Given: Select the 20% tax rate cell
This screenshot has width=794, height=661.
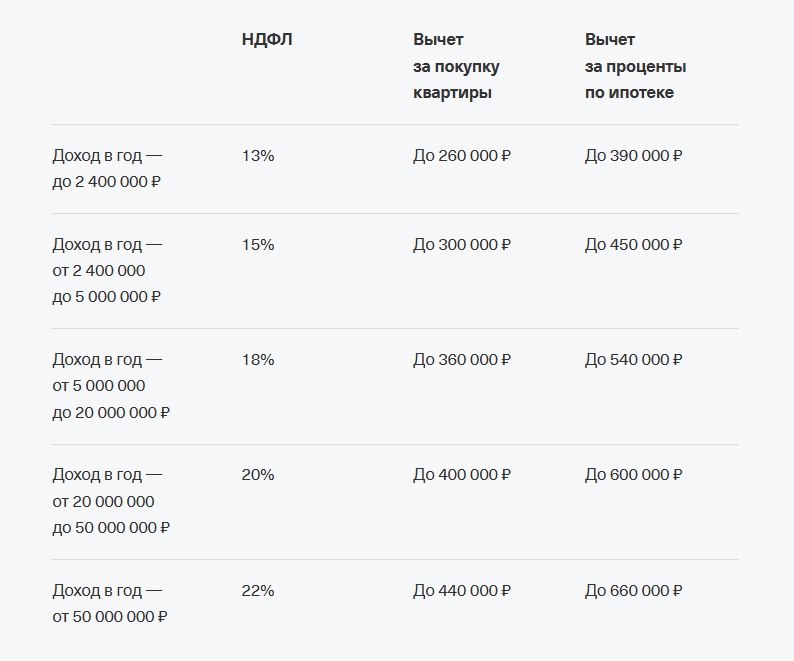Looking at the screenshot, I should click(257, 475).
